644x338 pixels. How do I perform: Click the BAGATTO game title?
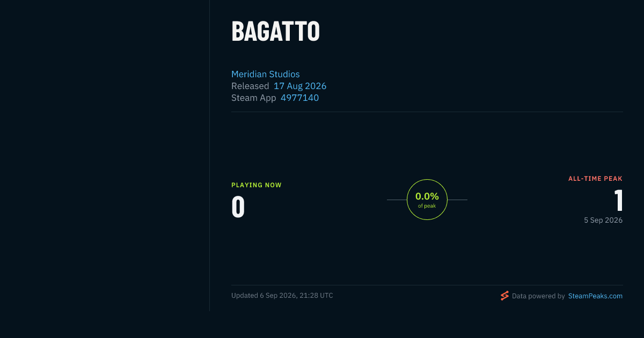click(x=276, y=31)
